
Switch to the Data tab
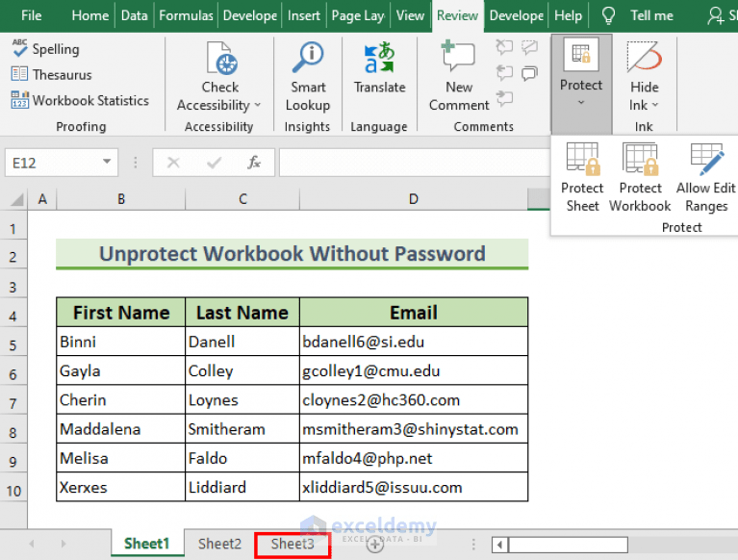[134, 15]
